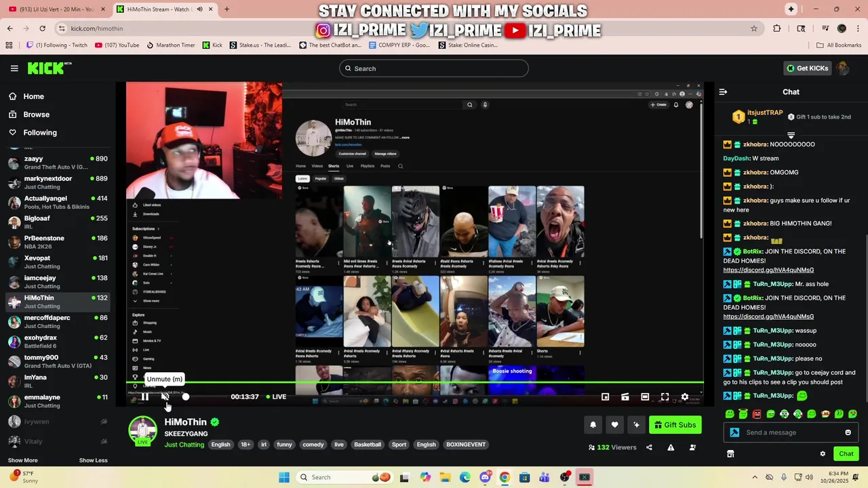Collapse the chat panel

[723, 91]
